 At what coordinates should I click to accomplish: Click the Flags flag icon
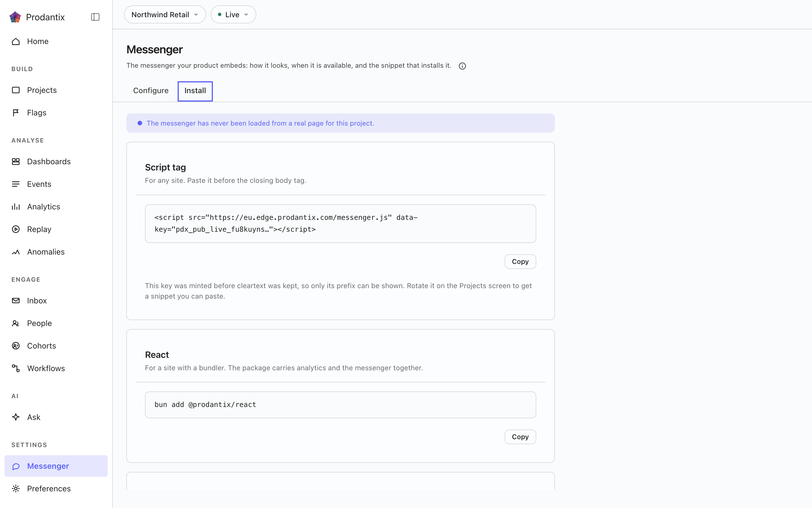16,113
